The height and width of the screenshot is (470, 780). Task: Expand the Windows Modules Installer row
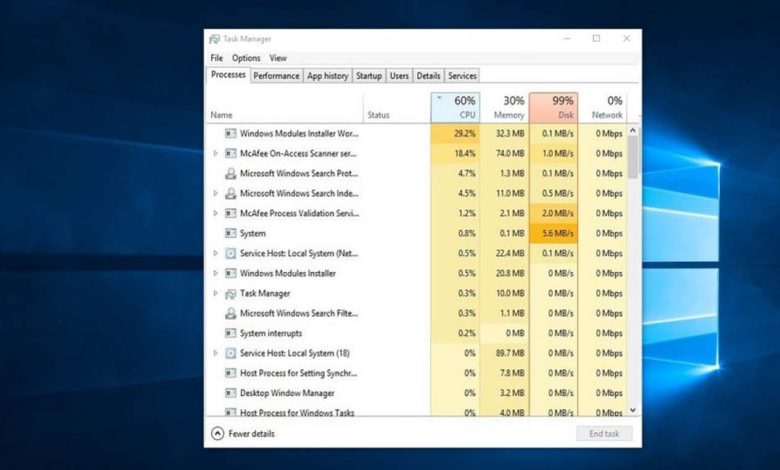coord(215,273)
